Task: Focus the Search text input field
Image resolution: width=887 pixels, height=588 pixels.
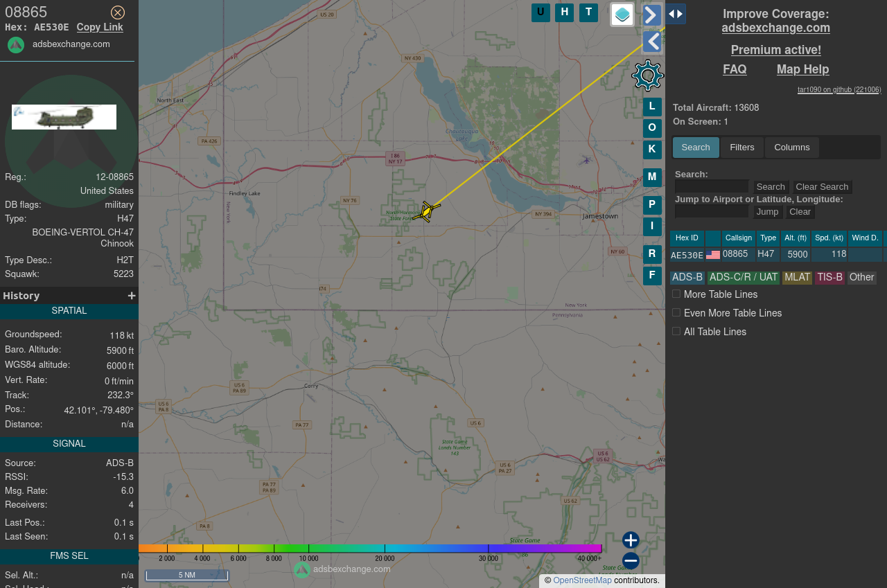Action: pos(712,186)
